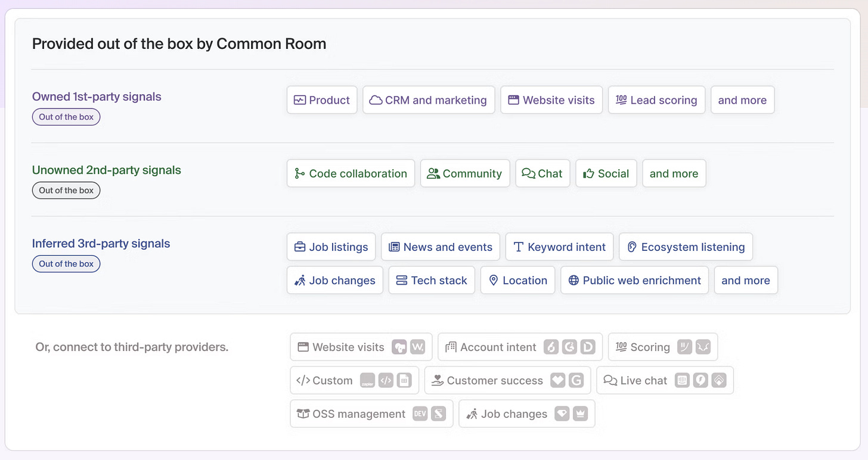868x460 pixels.
Task: Click 'Out of the box' badge under Owned signals
Action: (x=66, y=117)
